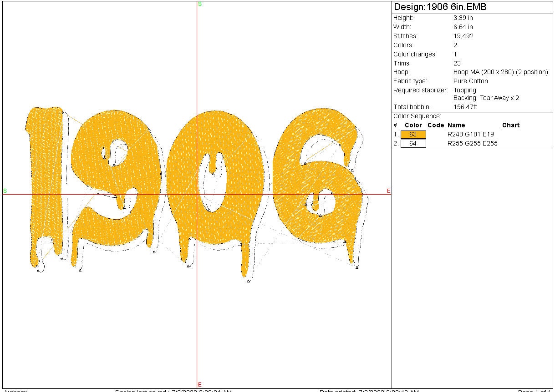Click the 'Color Sequence:' heading
The width and height of the screenshot is (555, 392).
click(x=417, y=116)
